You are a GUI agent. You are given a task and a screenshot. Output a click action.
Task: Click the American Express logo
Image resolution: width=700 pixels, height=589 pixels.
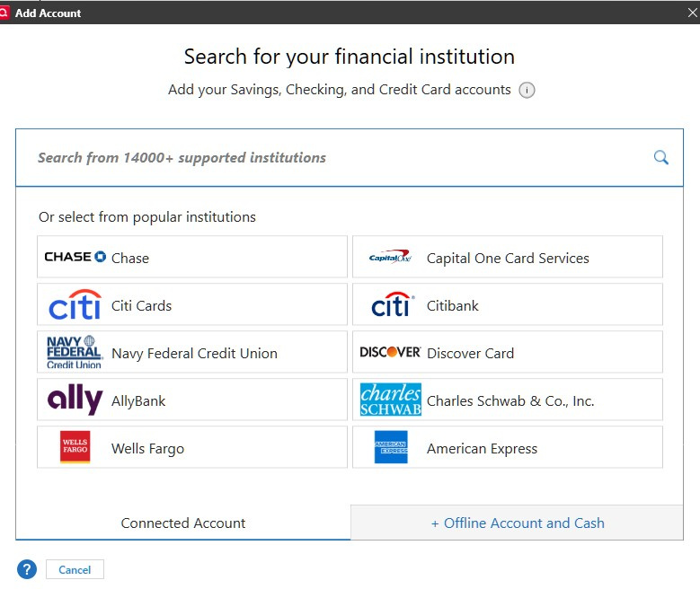[x=390, y=448]
